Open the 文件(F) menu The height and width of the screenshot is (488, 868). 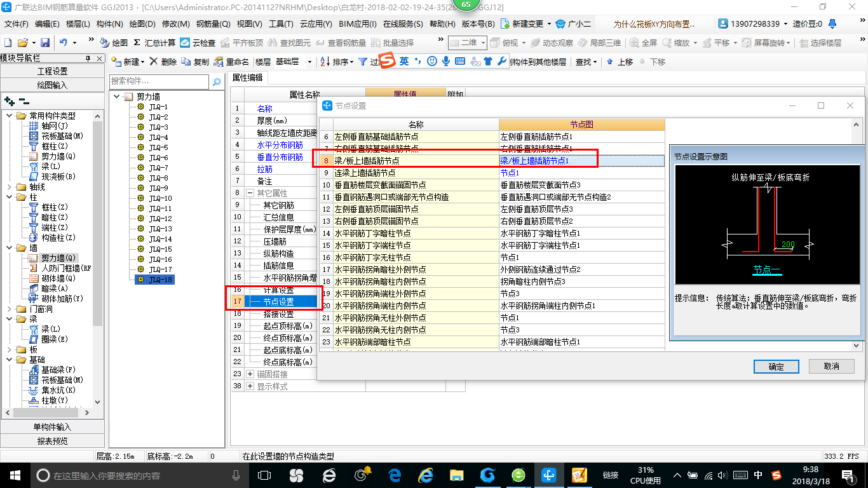17,24
